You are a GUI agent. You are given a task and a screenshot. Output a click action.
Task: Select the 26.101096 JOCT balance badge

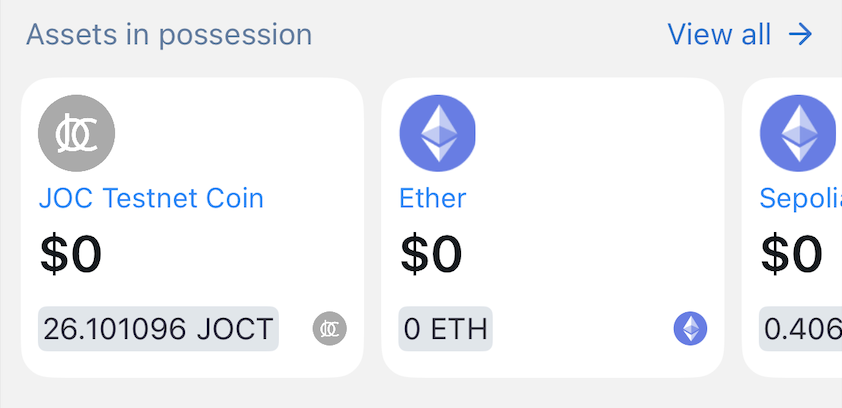[158, 328]
